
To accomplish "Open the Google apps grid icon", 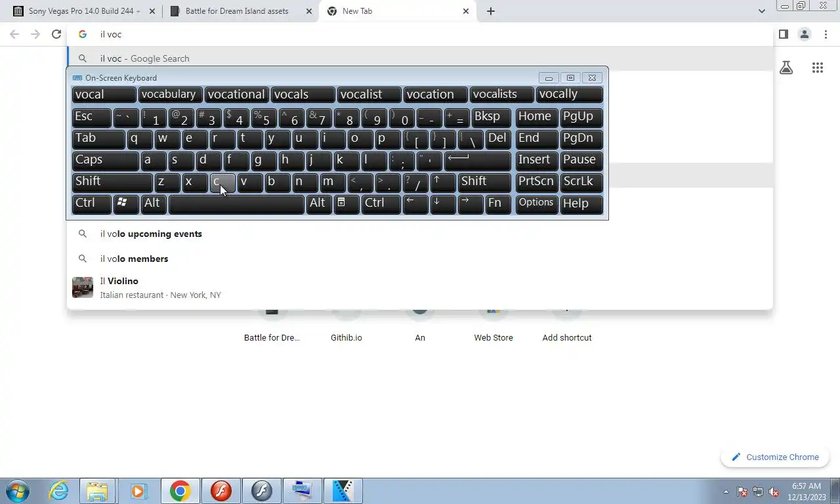I will click(x=817, y=68).
